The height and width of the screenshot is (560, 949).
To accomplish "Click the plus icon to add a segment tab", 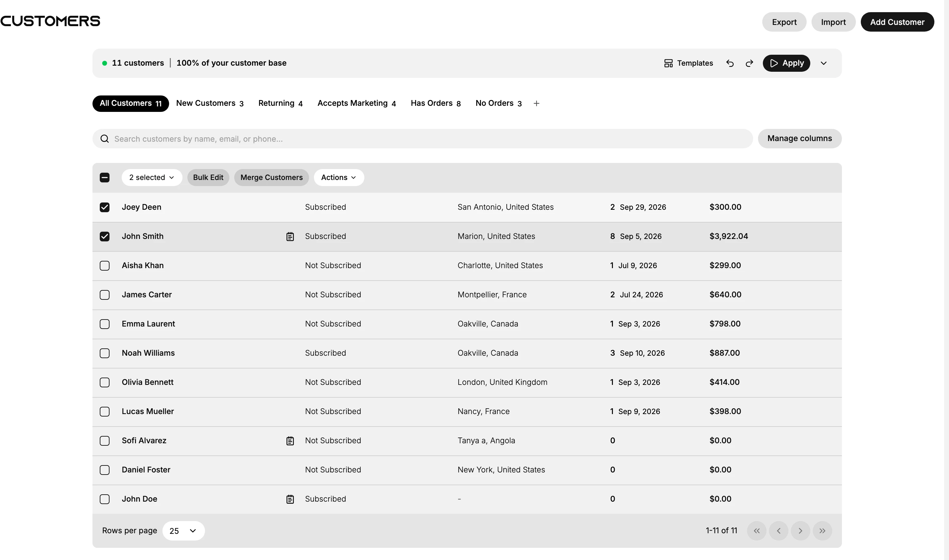I will coord(537,103).
